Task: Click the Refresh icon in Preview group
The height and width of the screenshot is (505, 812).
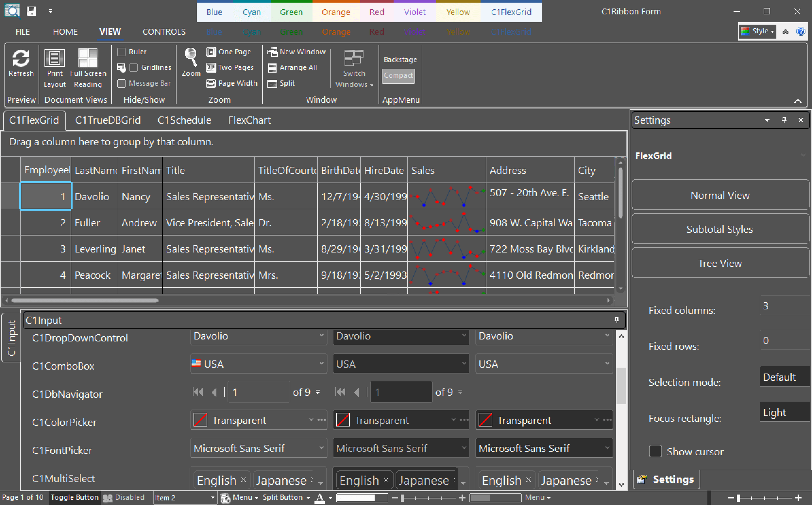Action: (x=21, y=63)
